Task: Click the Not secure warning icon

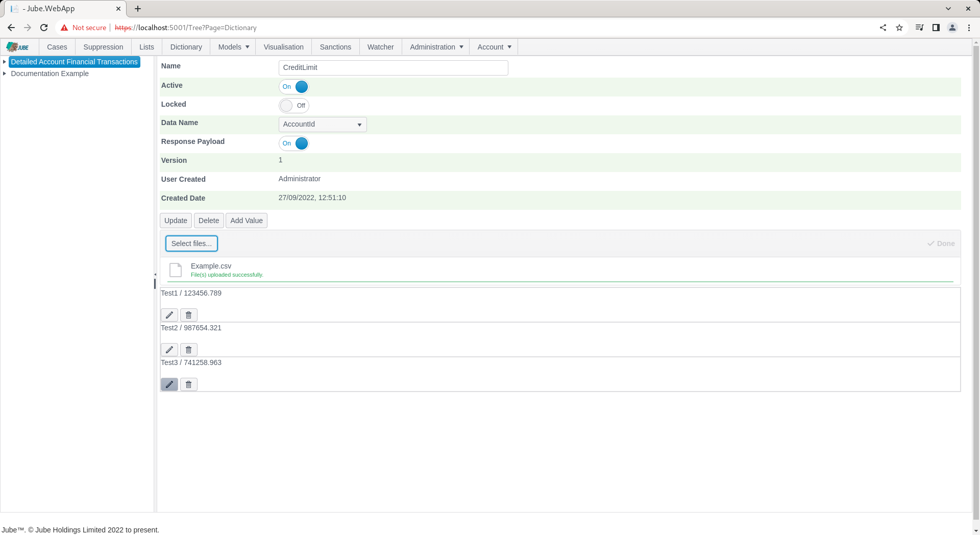Action: click(64, 28)
